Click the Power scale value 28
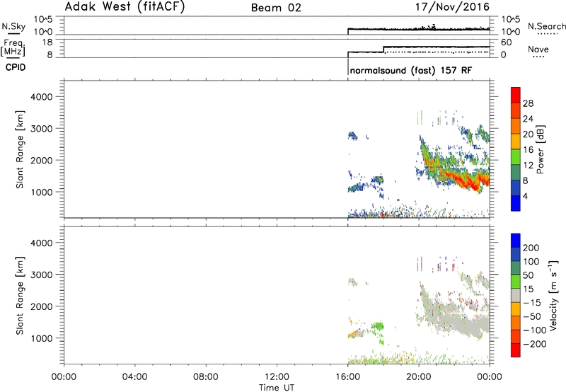Viewport: 566px width, 392px height. point(528,103)
